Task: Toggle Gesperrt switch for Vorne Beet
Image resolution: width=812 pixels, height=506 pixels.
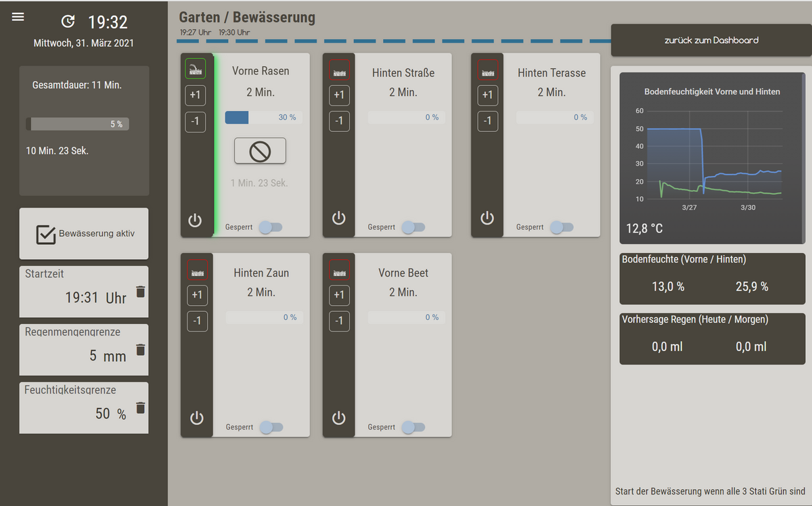Action: 413,428
